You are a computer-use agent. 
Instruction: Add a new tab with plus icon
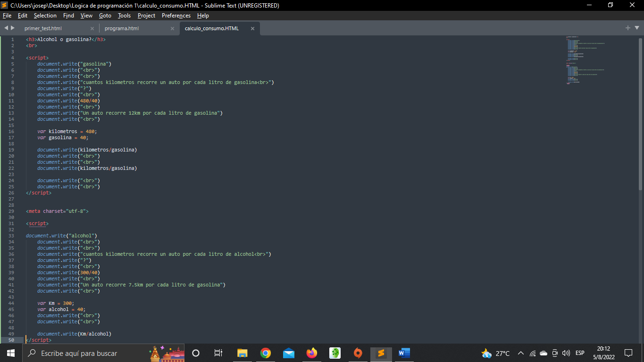628,28
